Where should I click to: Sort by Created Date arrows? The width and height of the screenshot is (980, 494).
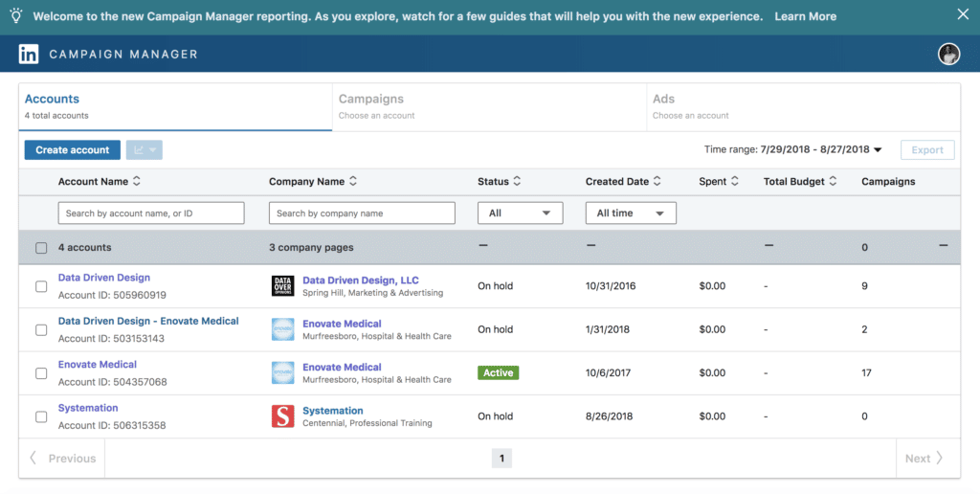click(x=657, y=181)
